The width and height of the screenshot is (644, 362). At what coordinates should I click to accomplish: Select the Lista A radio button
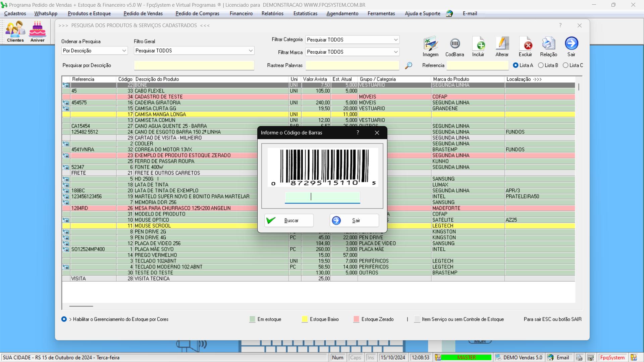pos(516,65)
